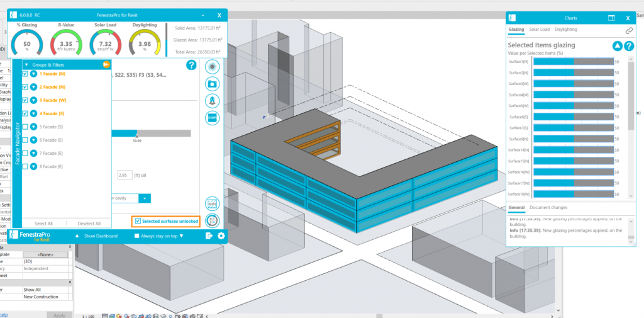
Task: Click the % Glazing gauge
Action: pos(27,42)
